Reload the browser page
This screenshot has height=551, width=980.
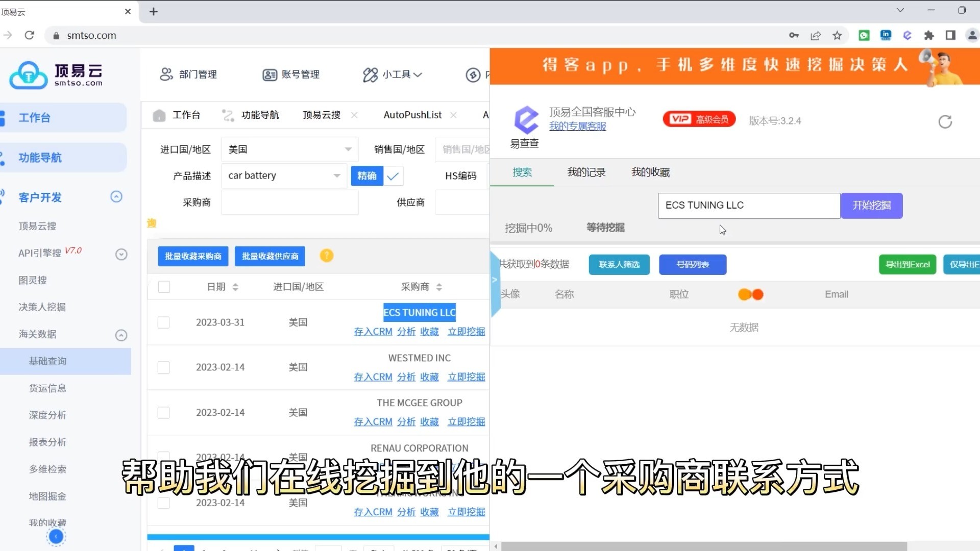30,35
